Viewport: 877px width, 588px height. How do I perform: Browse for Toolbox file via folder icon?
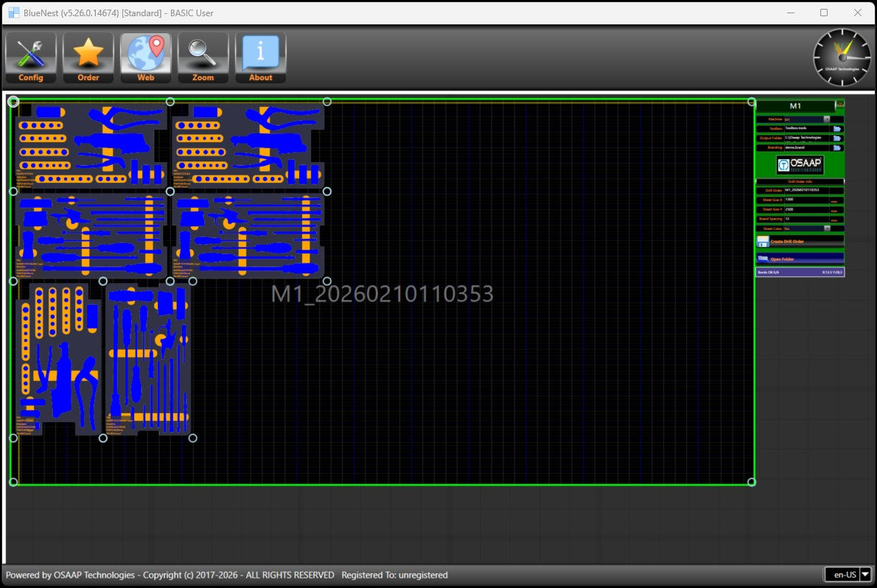pos(837,129)
